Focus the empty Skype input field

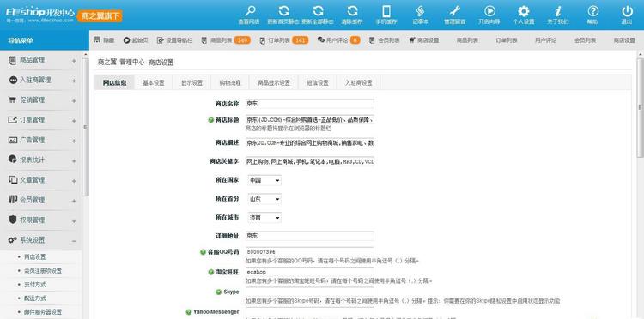point(310,292)
